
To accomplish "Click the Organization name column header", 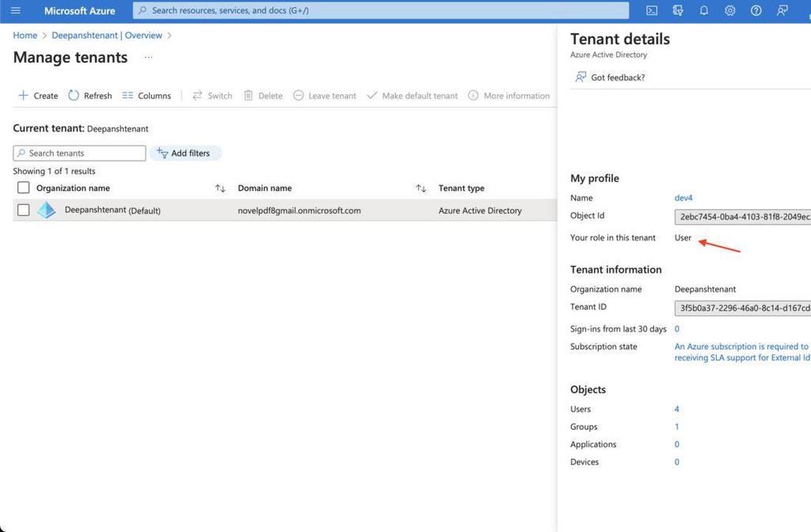I will (x=73, y=188).
